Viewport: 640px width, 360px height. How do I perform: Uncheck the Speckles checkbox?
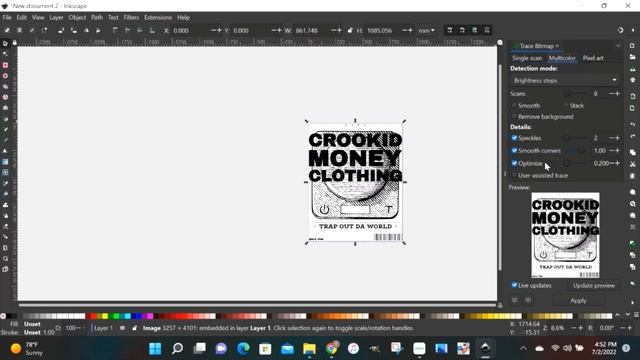514,138
